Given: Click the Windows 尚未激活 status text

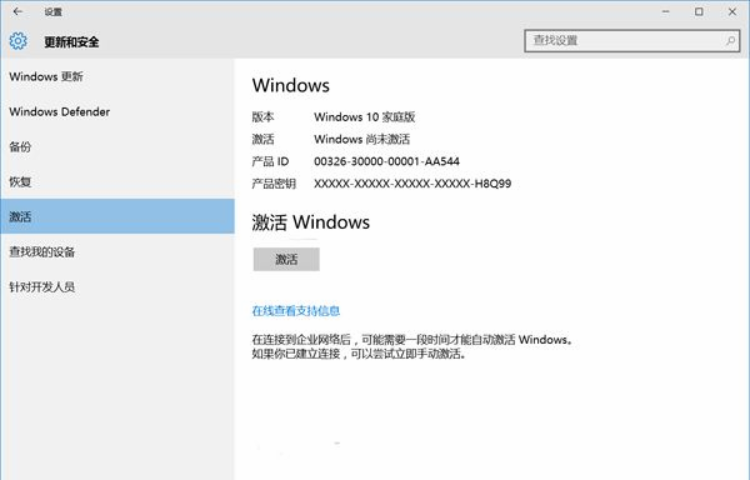Looking at the screenshot, I should point(362,139).
